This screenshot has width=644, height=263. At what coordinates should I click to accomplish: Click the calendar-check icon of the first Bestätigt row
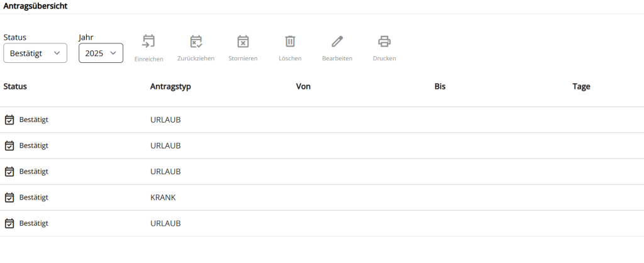point(9,120)
